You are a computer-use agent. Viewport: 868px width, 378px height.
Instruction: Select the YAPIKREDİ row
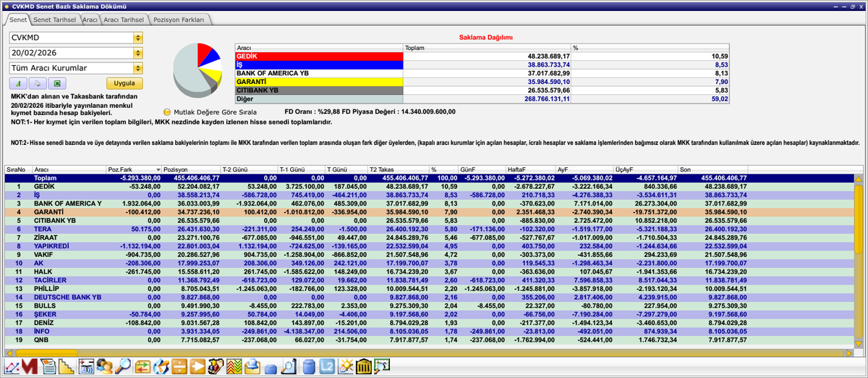click(430, 245)
